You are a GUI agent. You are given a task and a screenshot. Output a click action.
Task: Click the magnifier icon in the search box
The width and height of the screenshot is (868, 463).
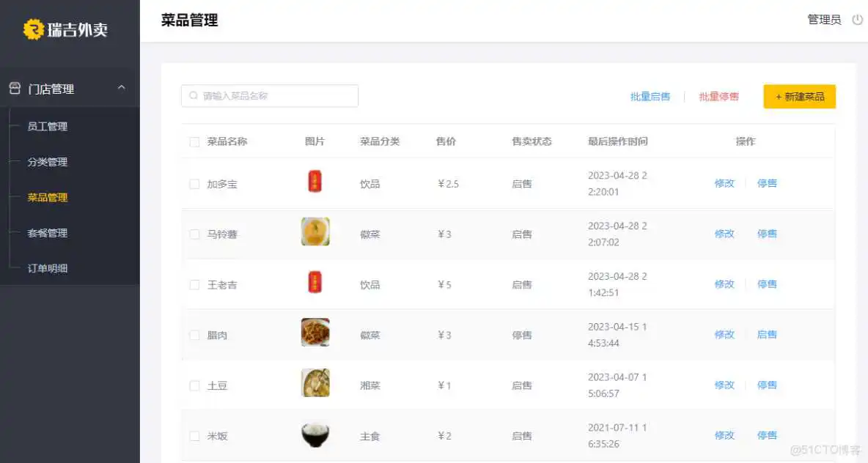click(193, 95)
